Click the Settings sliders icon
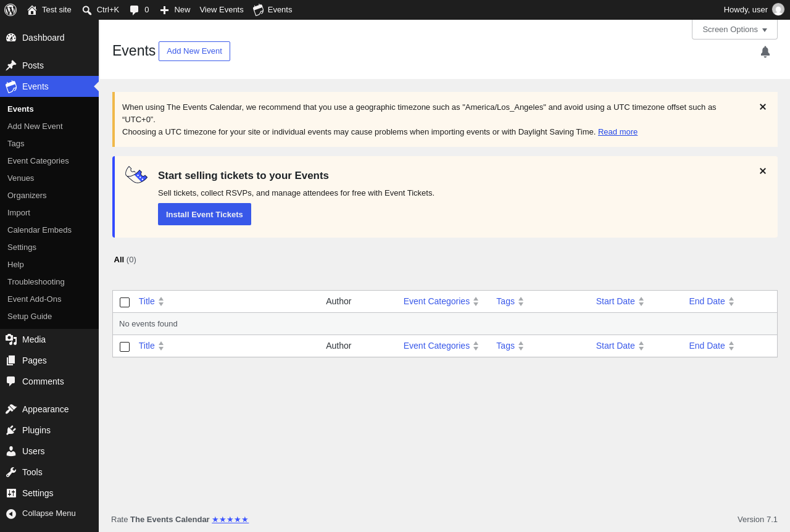The height and width of the screenshot is (532, 790). coord(11,493)
